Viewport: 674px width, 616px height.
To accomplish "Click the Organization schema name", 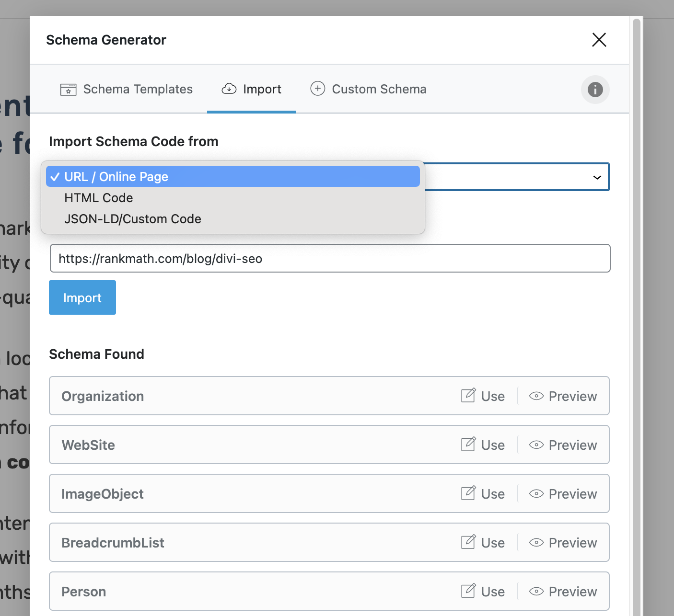I will (x=103, y=396).
